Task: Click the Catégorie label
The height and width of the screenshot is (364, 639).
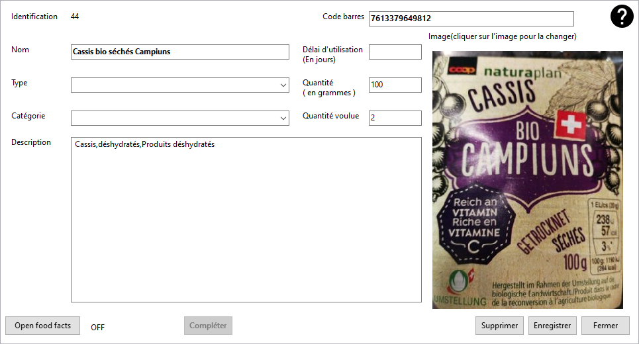Action: (x=28, y=116)
